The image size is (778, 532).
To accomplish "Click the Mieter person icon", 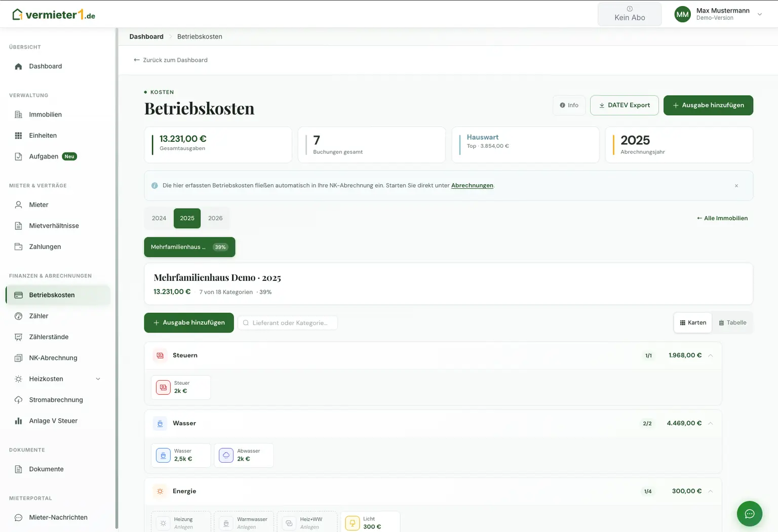I will point(19,205).
